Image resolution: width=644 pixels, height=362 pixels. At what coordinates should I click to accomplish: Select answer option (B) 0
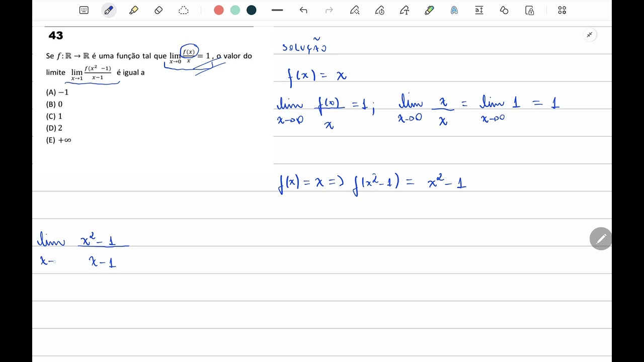click(54, 104)
